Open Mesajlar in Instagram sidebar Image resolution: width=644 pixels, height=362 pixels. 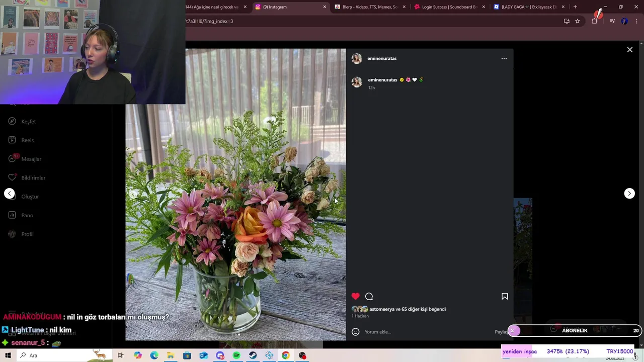coord(31,159)
